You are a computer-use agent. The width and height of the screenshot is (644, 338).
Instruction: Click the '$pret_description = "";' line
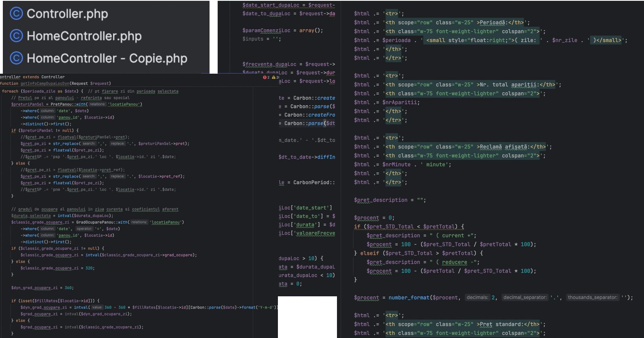pyautogui.click(x=390, y=200)
